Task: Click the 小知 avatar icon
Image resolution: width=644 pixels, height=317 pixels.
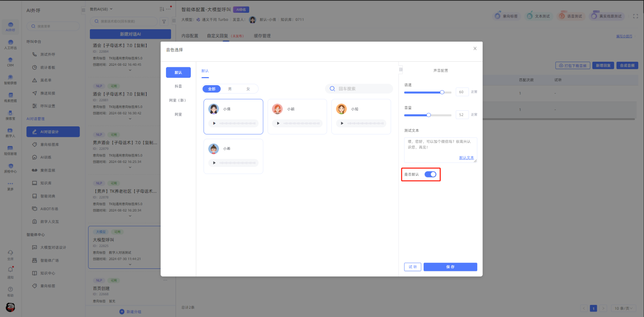Action: 341,109
